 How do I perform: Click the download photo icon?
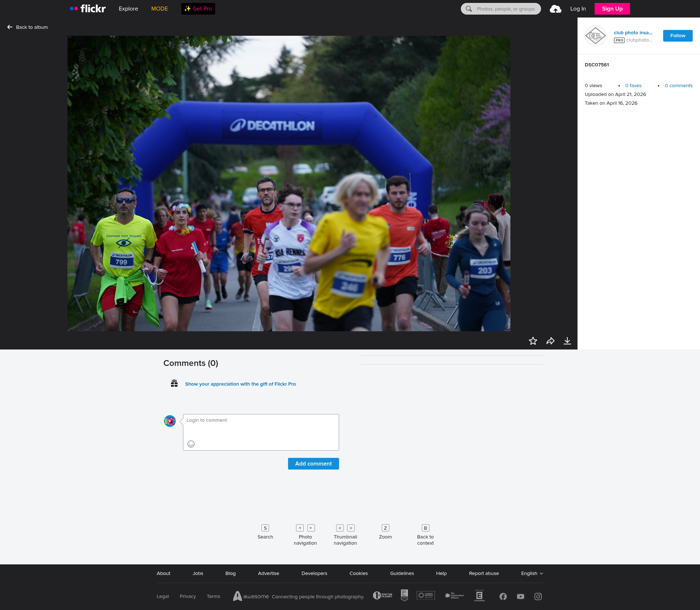[567, 341]
